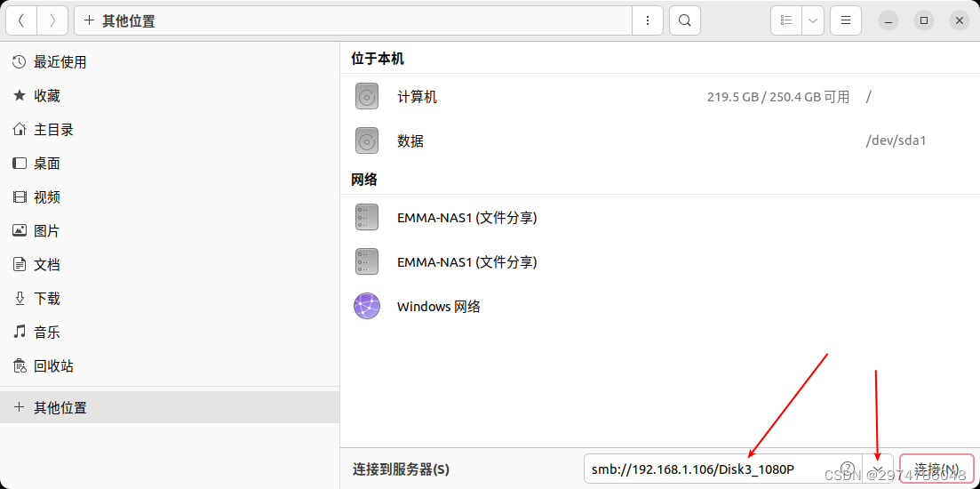Show server address help question mark
The height and width of the screenshot is (489, 980).
tap(848, 469)
